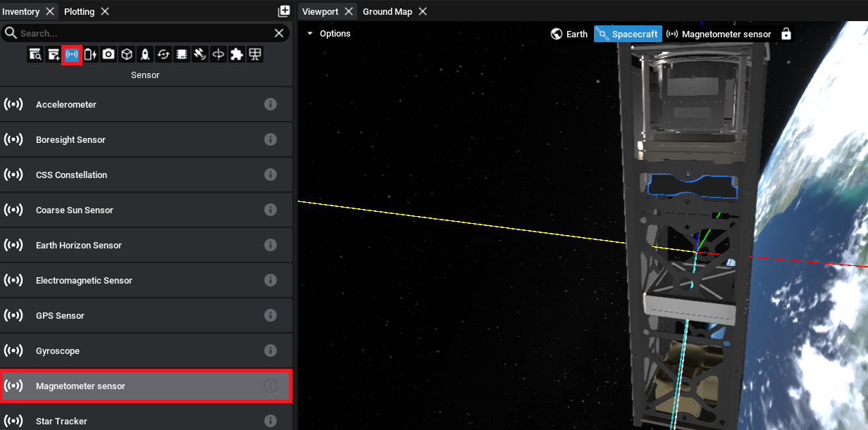
Task: Expand the viewport Options dropdown
Action: pos(328,34)
